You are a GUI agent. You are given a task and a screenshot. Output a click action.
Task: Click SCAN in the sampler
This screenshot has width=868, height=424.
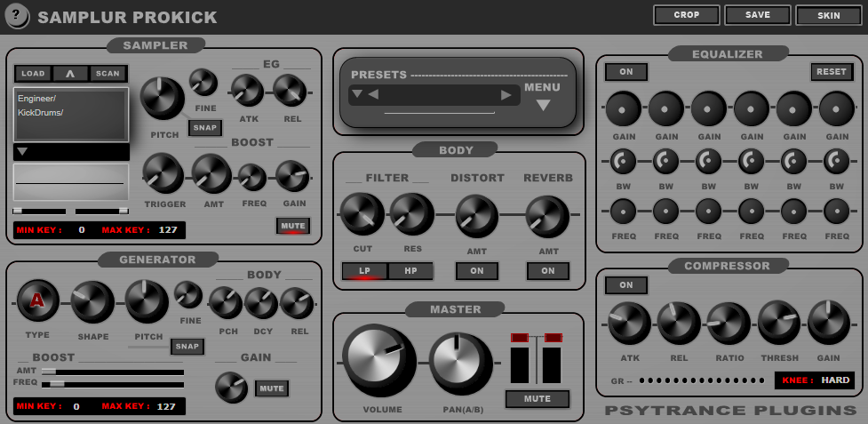click(108, 73)
